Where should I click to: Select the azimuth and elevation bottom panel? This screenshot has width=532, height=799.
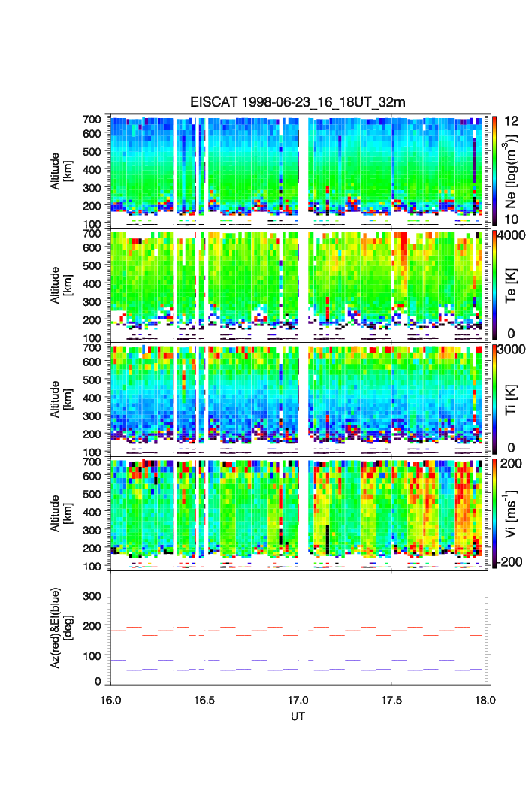[x=298, y=628]
